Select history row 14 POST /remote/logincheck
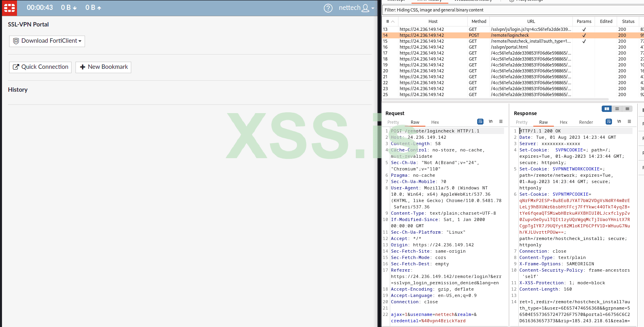Image resolution: width=644 pixels, height=327 pixels. (513, 35)
